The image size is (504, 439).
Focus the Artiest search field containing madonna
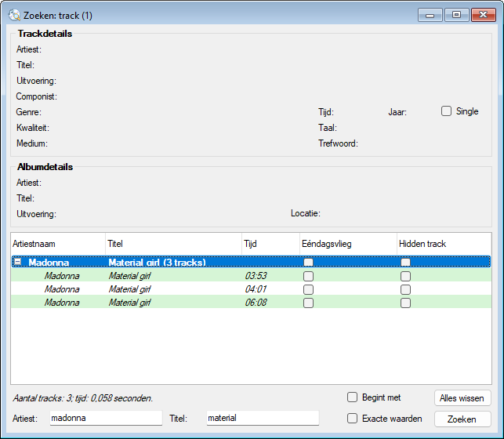coord(106,418)
